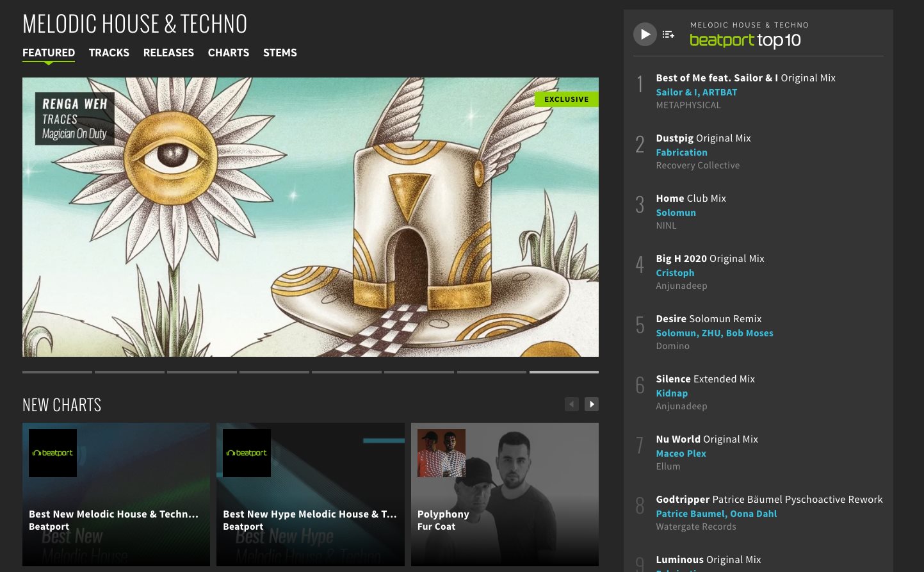Click the green EXCLUSIVE badge on the banner

[567, 99]
